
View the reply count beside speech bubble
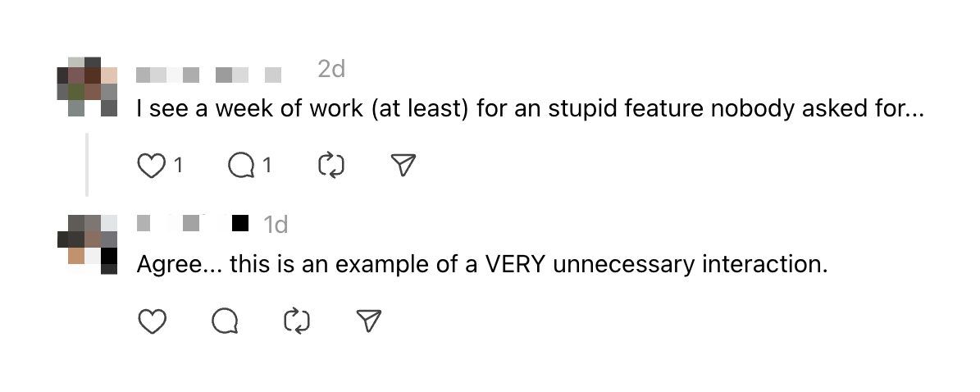coord(267,166)
